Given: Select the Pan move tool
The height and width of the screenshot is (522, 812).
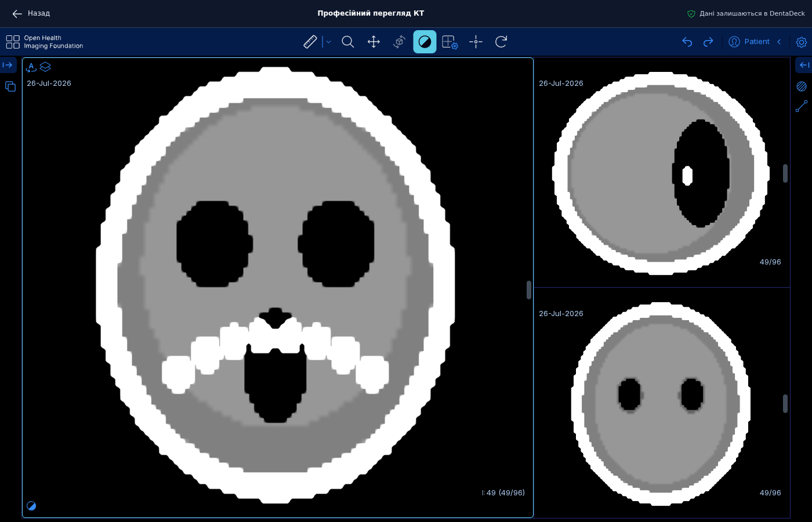Looking at the screenshot, I should click(x=374, y=42).
